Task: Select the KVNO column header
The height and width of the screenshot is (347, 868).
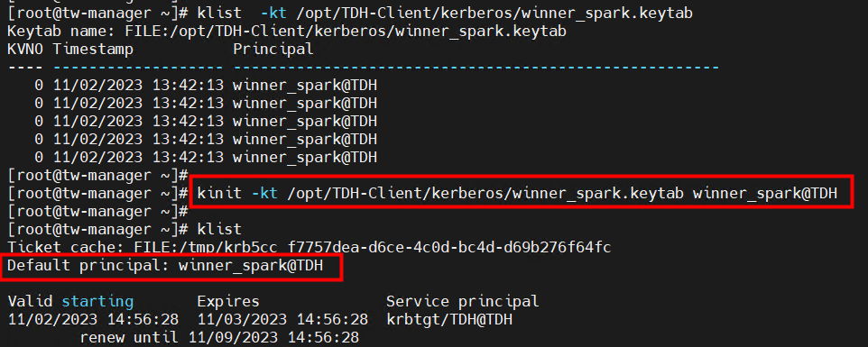Action: pyautogui.click(x=25, y=50)
